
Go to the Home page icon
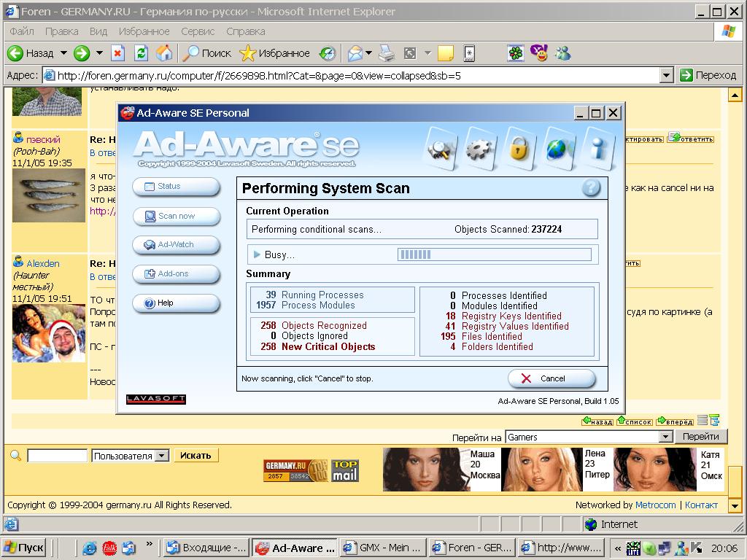164,53
